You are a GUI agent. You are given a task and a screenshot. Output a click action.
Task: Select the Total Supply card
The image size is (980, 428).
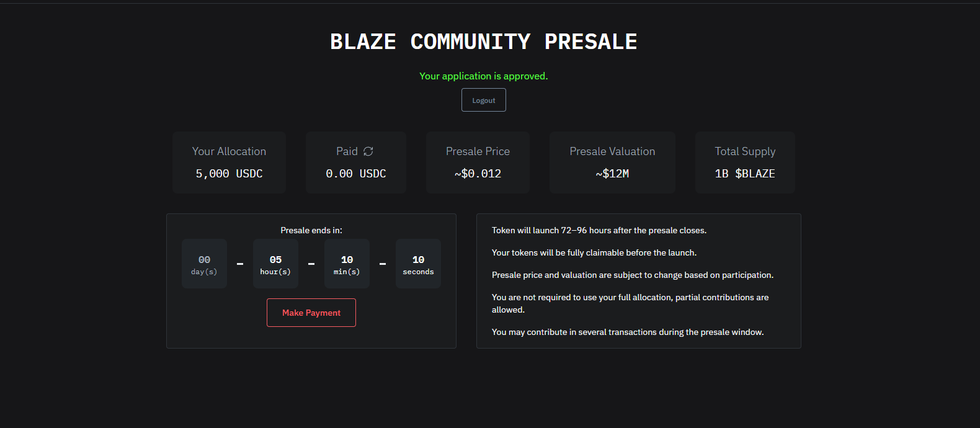point(745,163)
